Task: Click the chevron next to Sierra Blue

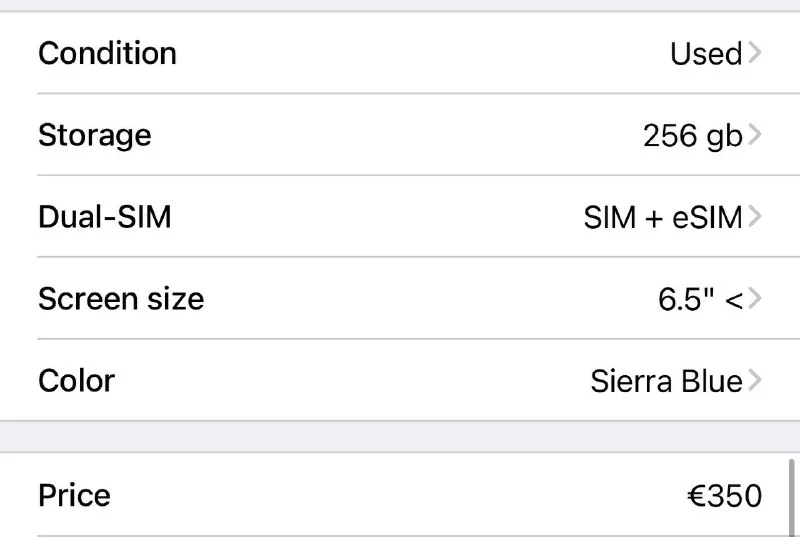Action: (x=754, y=381)
